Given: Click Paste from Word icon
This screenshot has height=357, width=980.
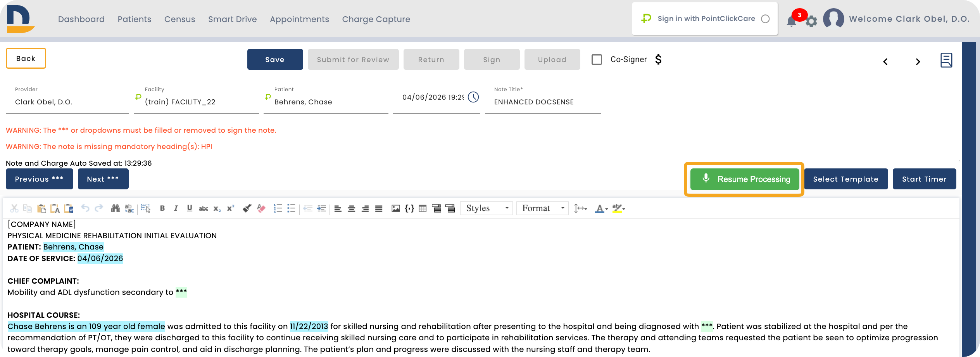Looking at the screenshot, I should (69, 208).
